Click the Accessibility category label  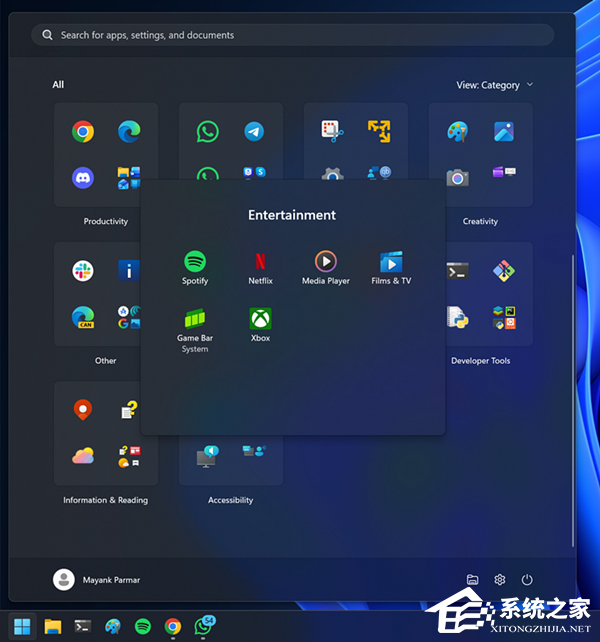point(231,500)
